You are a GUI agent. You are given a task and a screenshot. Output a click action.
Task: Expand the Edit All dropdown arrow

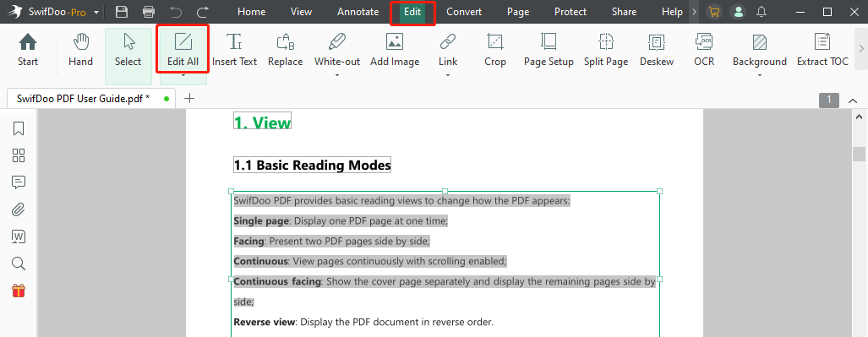[183, 74]
